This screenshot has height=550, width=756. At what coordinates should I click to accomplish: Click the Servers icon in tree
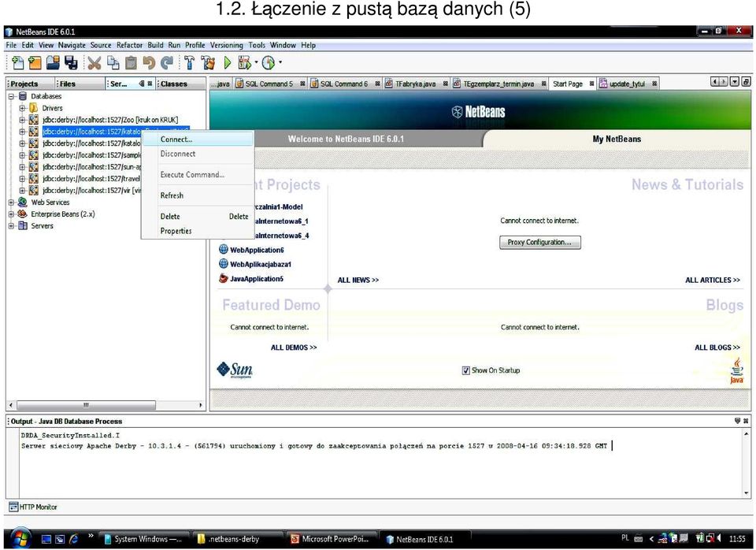pos(22,226)
